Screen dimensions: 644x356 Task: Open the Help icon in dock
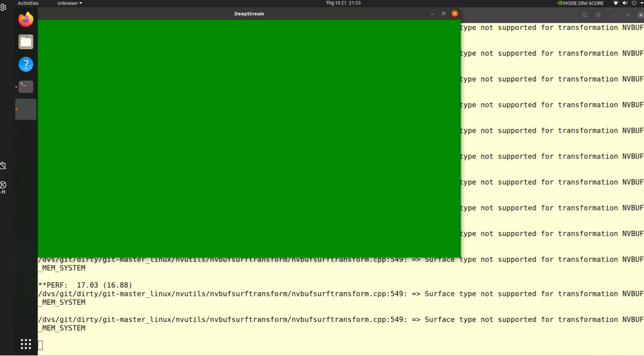pyautogui.click(x=26, y=64)
